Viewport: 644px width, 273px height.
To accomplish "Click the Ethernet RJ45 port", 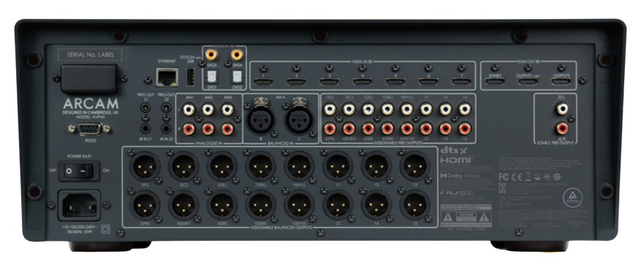I will coord(167,78).
